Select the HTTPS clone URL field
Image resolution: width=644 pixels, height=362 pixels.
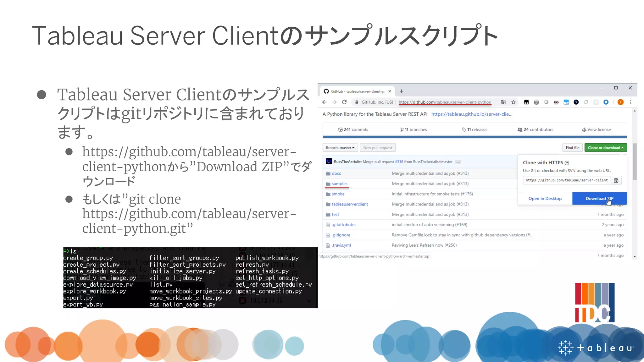click(567, 180)
